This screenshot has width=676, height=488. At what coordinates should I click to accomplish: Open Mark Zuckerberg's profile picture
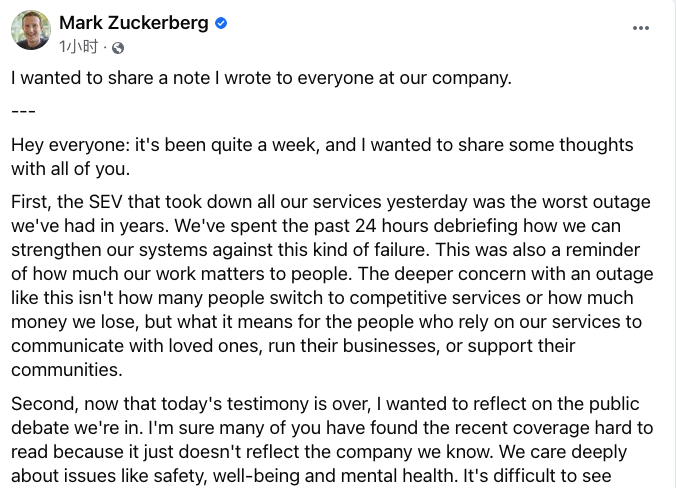coord(31,31)
